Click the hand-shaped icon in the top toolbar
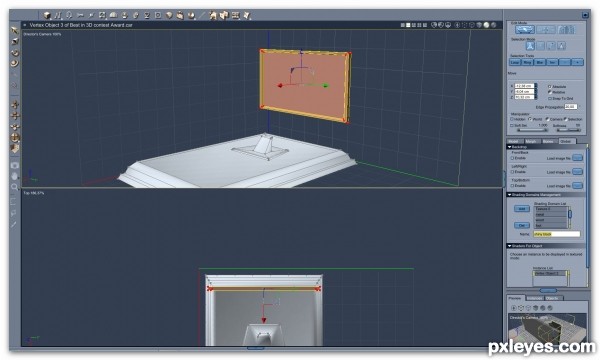This screenshot has height=360, width=600. tap(180, 15)
